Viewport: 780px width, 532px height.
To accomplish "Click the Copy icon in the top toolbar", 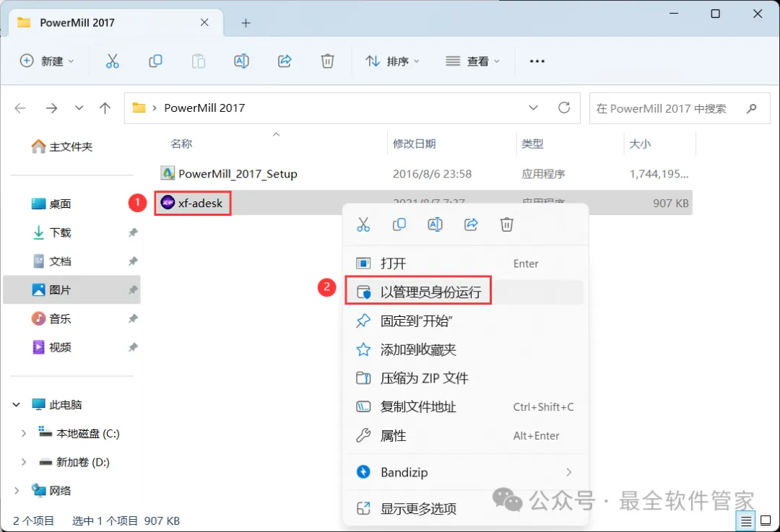I will point(155,61).
